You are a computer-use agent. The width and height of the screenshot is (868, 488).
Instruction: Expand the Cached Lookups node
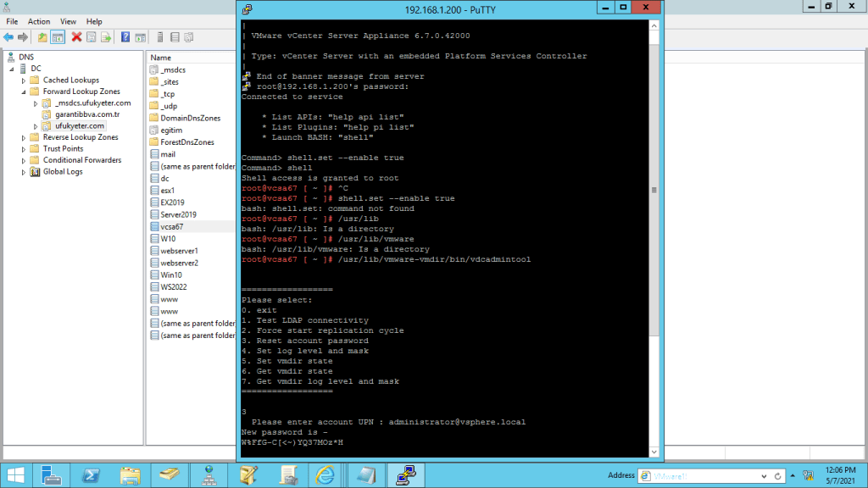24,80
